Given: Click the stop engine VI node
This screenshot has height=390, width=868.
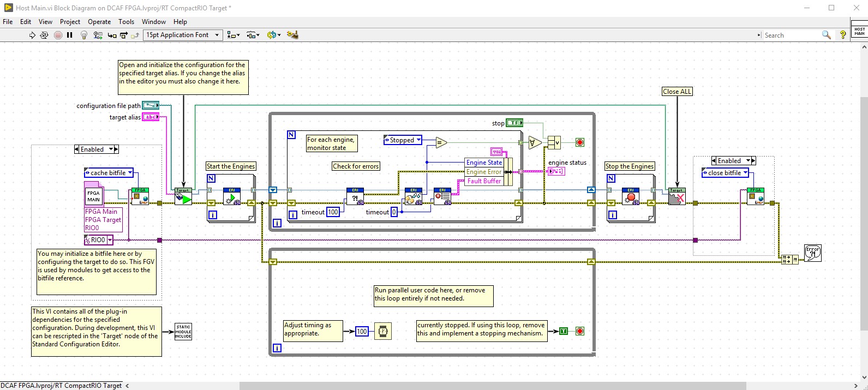Looking at the screenshot, I should 631,197.
